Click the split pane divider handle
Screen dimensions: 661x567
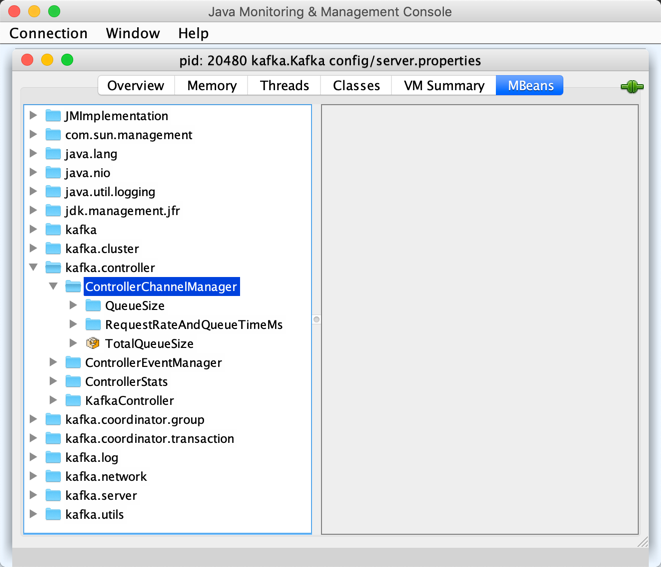click(316, 320)
